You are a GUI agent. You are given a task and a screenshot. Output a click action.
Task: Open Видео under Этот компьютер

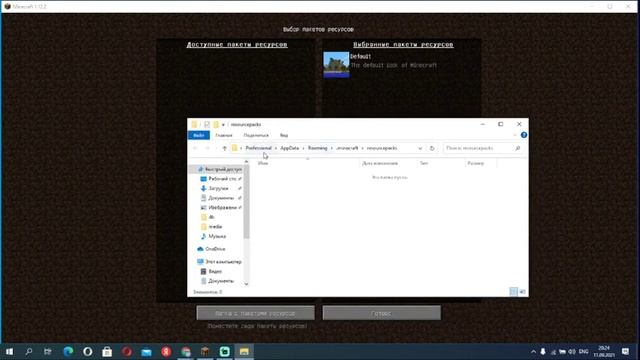[x=215, y=271]
